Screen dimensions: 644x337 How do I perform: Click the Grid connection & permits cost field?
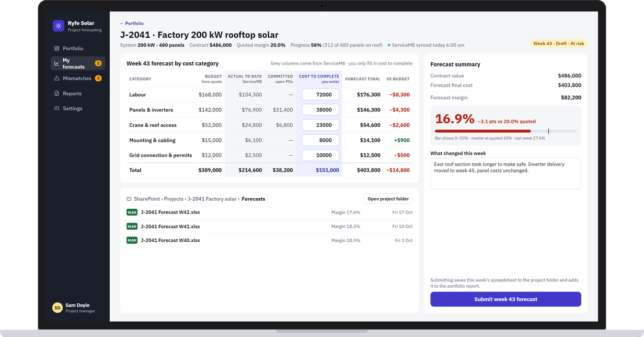point(320,155)
